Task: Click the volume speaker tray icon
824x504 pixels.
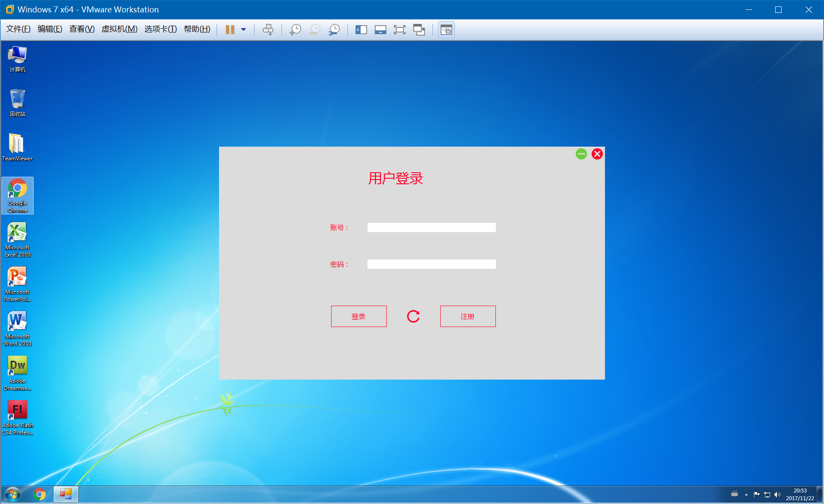Action: pos(777,495)
